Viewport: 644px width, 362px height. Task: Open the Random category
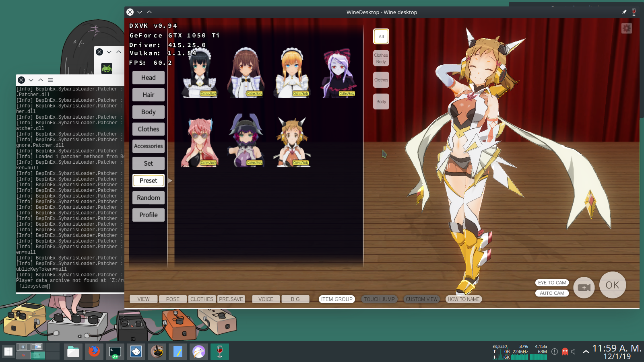pyautogui.click(x=149, y=197)
